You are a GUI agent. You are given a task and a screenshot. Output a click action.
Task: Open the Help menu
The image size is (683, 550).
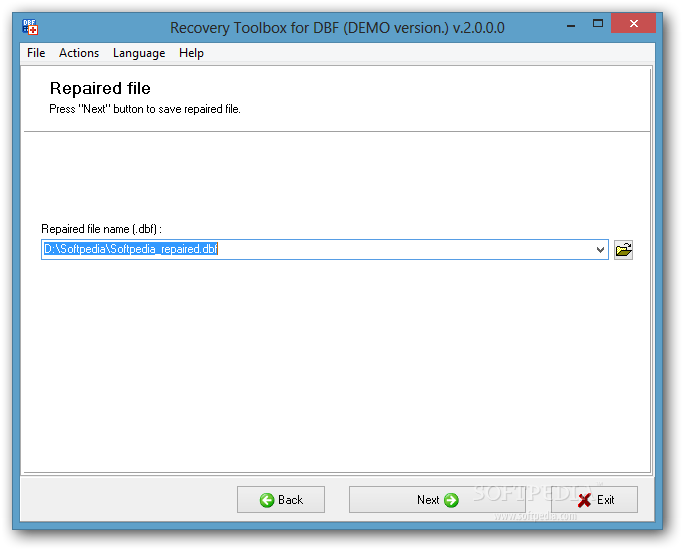191,53
